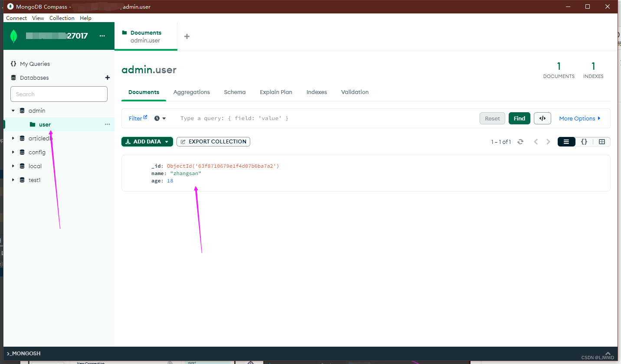Screen dimensions: 621x364
Task: Switch to JSON view
Action: [584, 142]
